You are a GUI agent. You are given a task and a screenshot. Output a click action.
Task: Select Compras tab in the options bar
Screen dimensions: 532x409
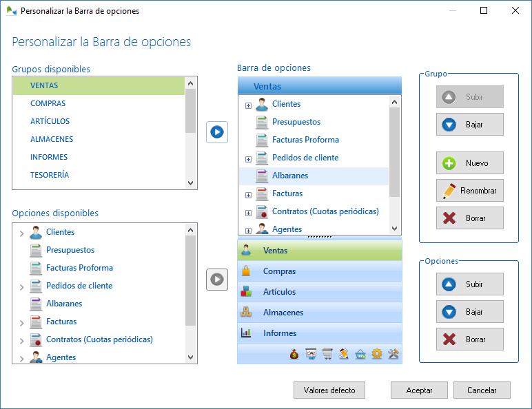[x=279, y=271]
